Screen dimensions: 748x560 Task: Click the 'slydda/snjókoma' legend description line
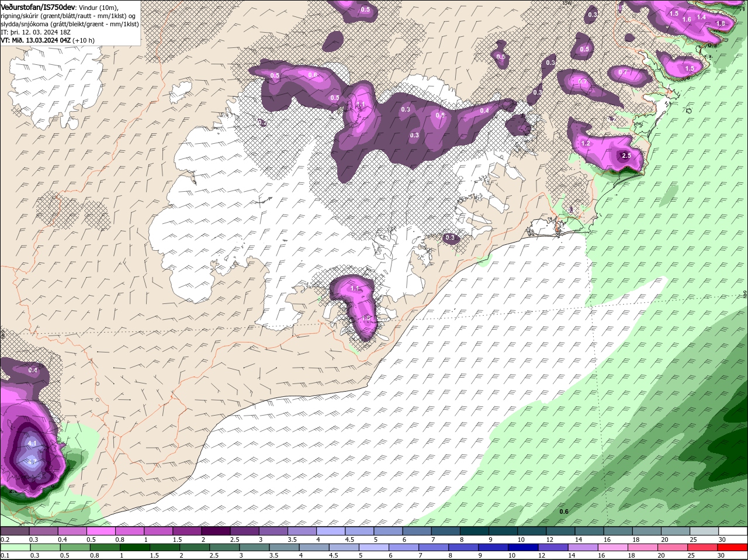(70, 24)
